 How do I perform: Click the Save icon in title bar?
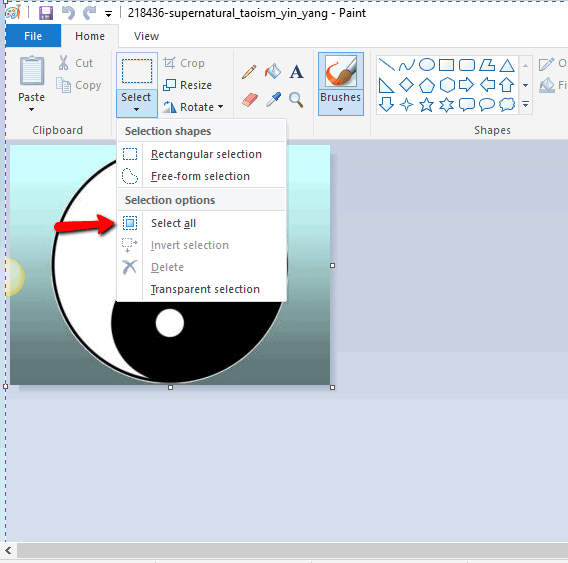click(46, 13)
